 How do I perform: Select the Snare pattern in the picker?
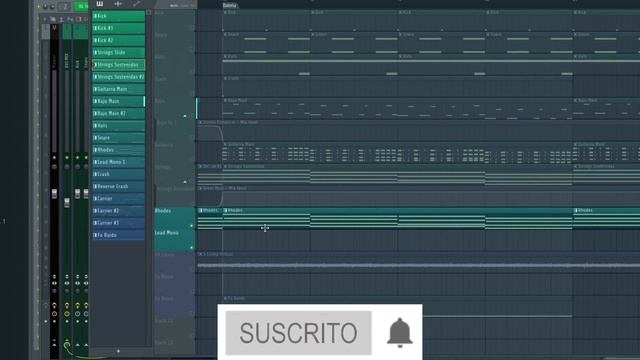point(118,138)
